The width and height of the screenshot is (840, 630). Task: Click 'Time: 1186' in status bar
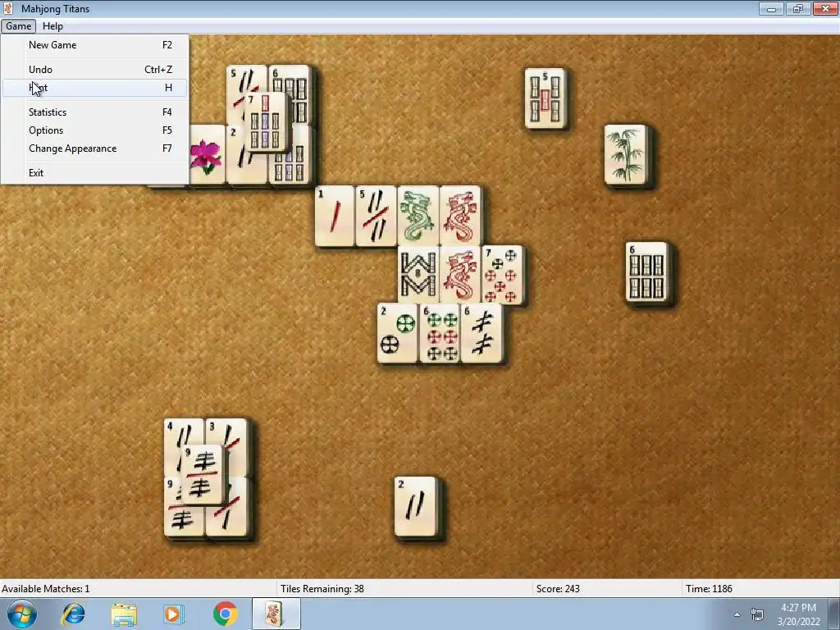click(x=709, y=589)
